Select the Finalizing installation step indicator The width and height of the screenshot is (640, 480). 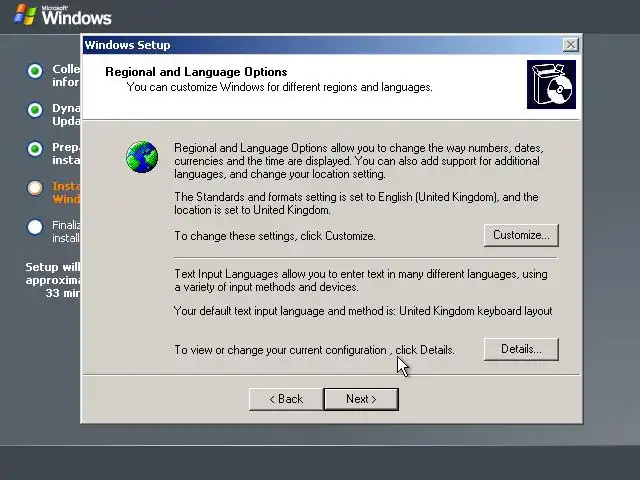[35, 227]
